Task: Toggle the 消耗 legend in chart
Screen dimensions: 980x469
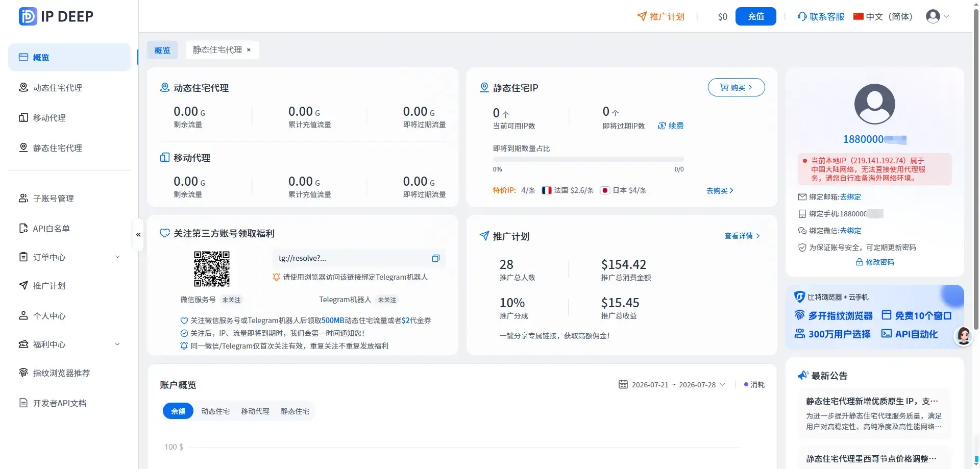Action: click(754, 384)
